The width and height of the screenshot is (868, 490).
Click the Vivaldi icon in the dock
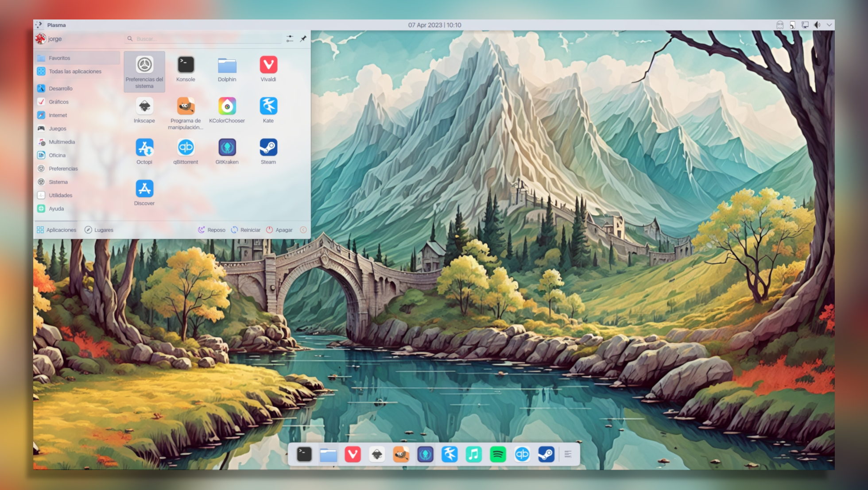[353, 454]
